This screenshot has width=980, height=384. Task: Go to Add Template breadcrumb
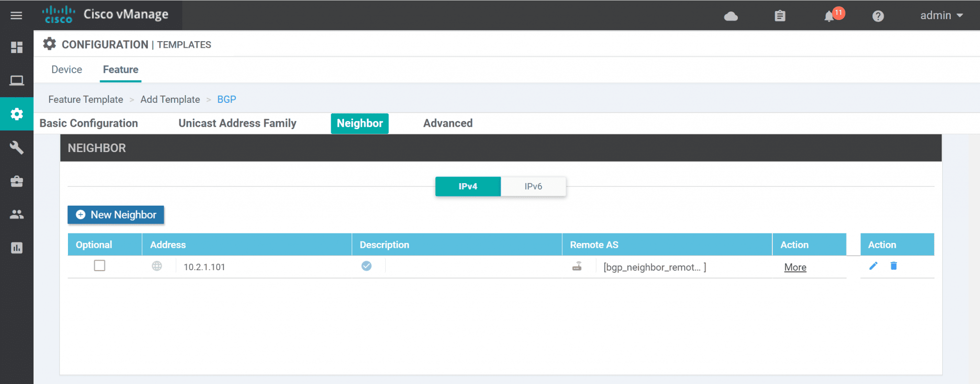click(x=170, y=99)
